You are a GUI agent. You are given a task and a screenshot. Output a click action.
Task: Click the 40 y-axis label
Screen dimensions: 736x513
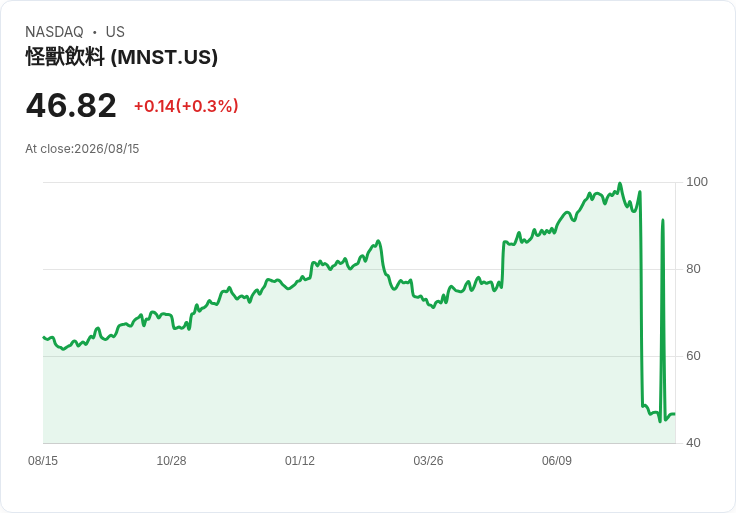pos(693,443)
